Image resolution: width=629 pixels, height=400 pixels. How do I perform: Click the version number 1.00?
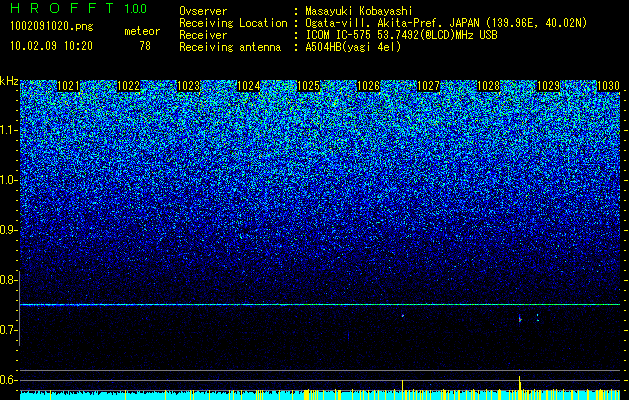(x=135, y=9)
